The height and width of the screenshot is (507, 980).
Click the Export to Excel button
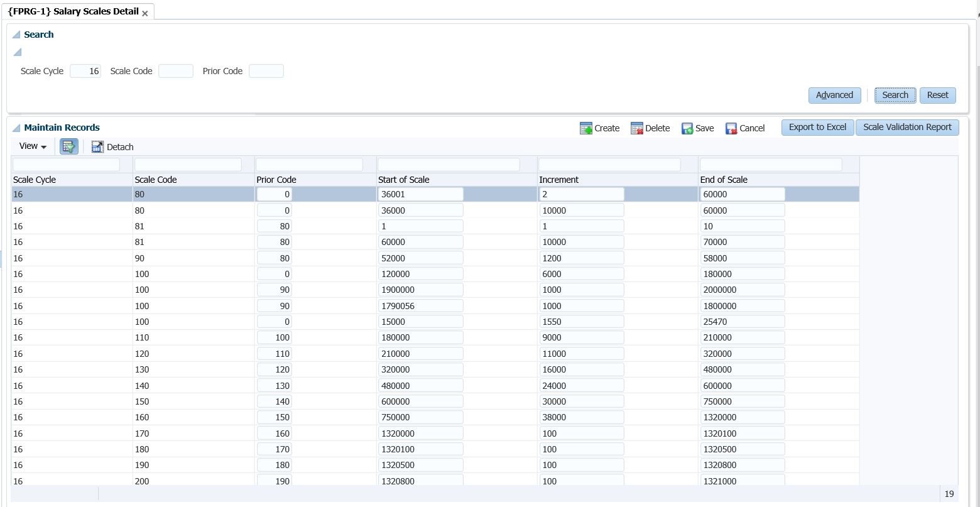coord(817,127)
